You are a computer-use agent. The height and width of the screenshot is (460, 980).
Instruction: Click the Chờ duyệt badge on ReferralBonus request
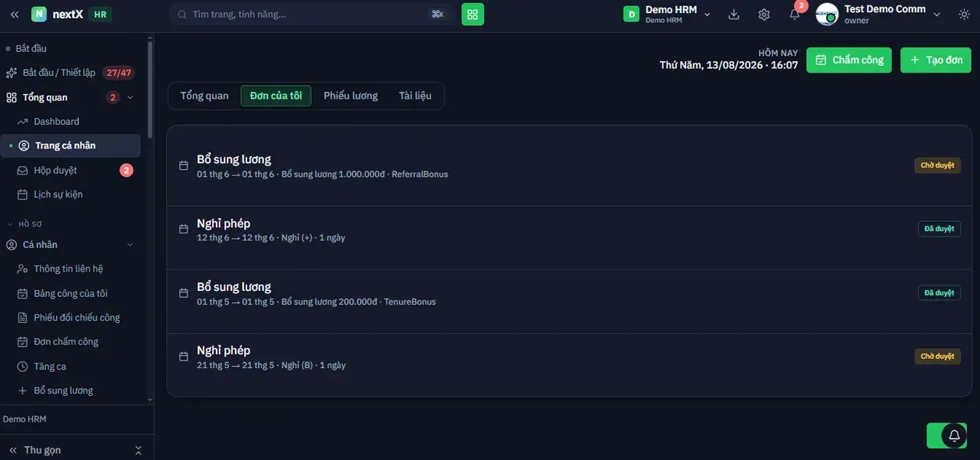coord(937,165)
